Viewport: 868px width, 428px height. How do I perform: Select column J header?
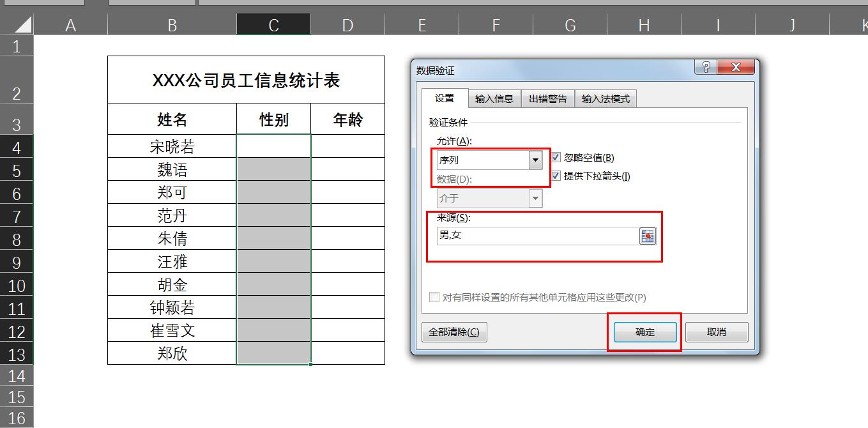pyautogui.click(x=792, y=25)
